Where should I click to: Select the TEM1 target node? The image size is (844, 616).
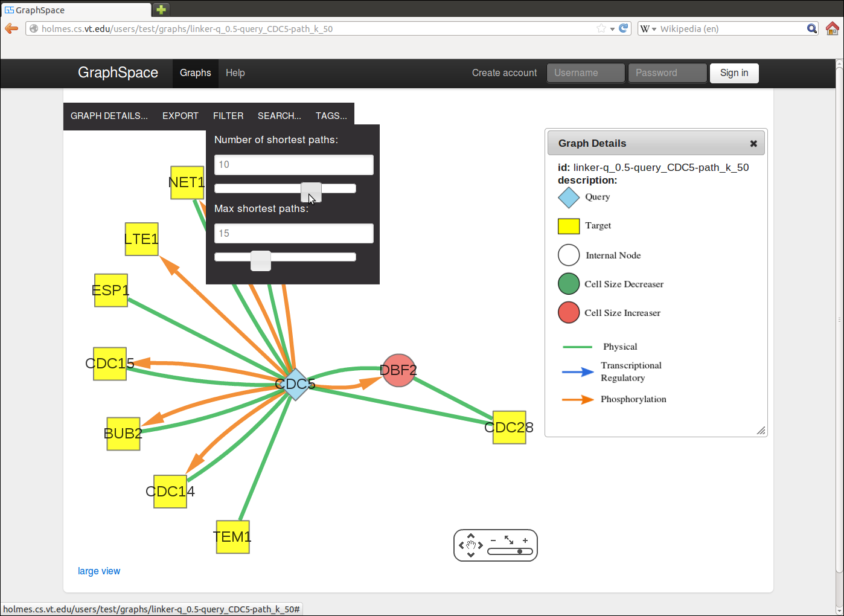[232, 537]
